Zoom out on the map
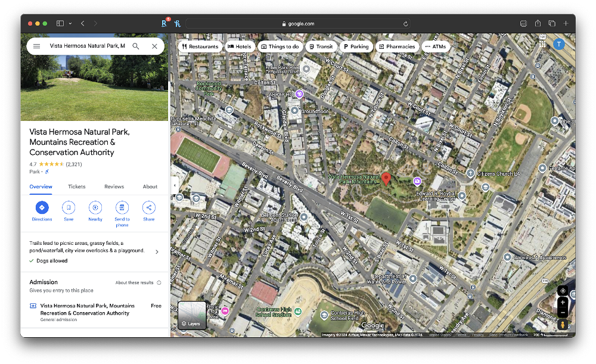The image size is (596, 364). pos(563,312)
